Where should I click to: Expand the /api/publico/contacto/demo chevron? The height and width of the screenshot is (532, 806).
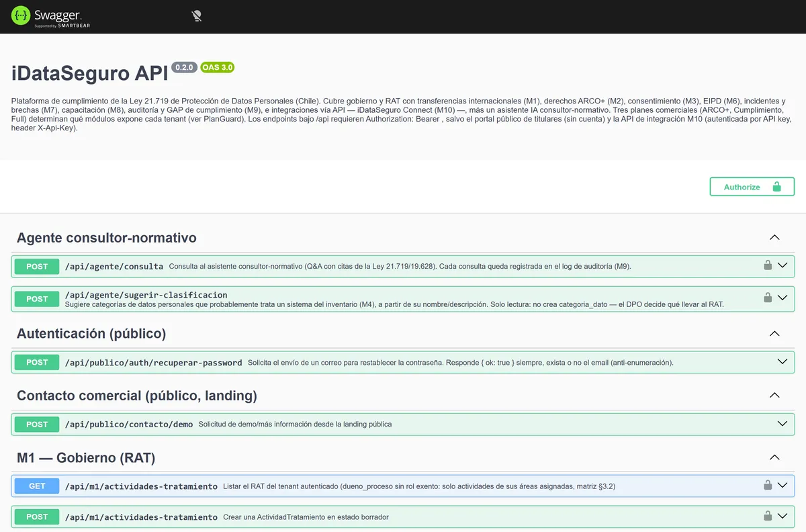pos(782,424)
